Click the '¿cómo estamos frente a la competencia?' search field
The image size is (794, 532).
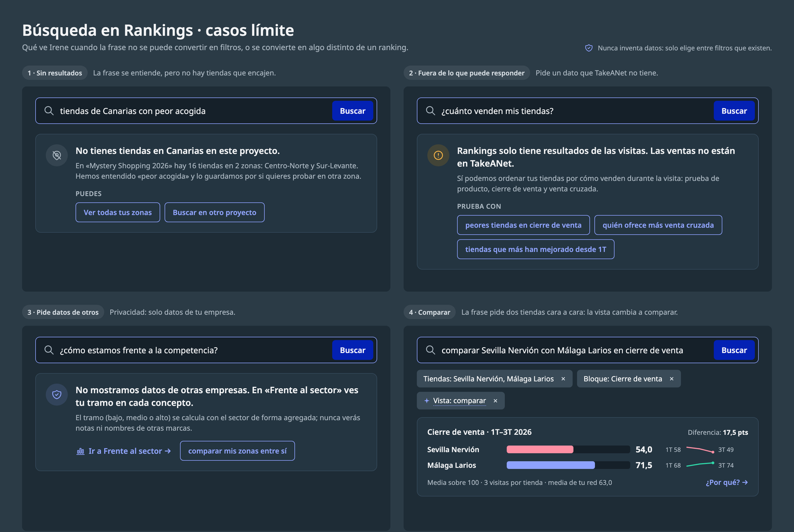click(206, 350)
